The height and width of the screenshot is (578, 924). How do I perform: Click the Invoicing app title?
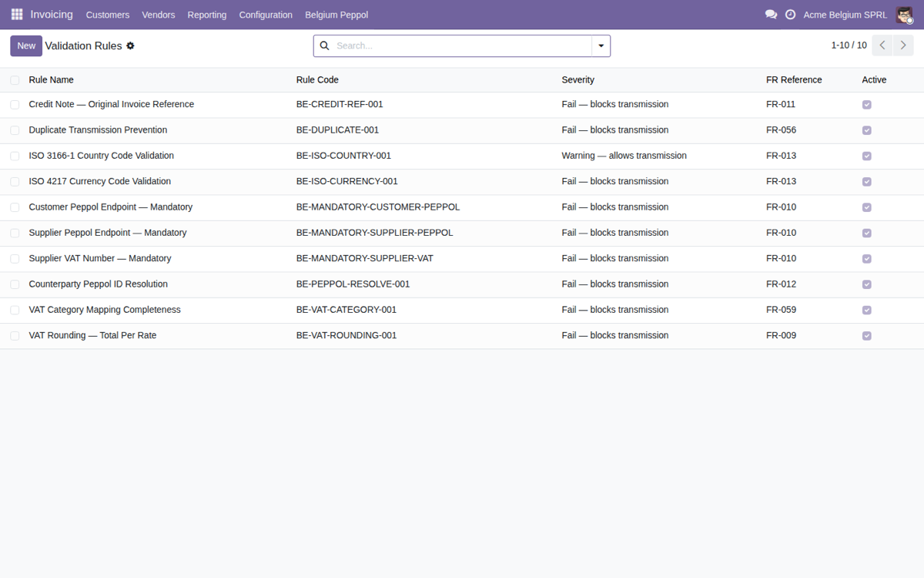pos(52,15)
